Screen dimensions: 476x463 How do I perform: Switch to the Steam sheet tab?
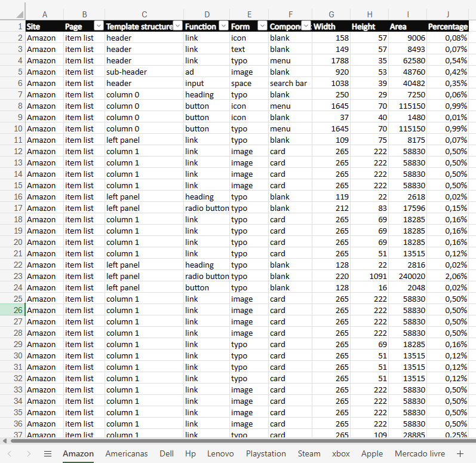[x=309, y=453]
